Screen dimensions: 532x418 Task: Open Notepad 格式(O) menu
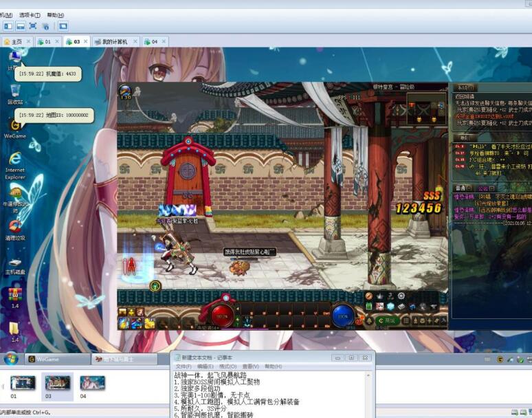point(228,366)
